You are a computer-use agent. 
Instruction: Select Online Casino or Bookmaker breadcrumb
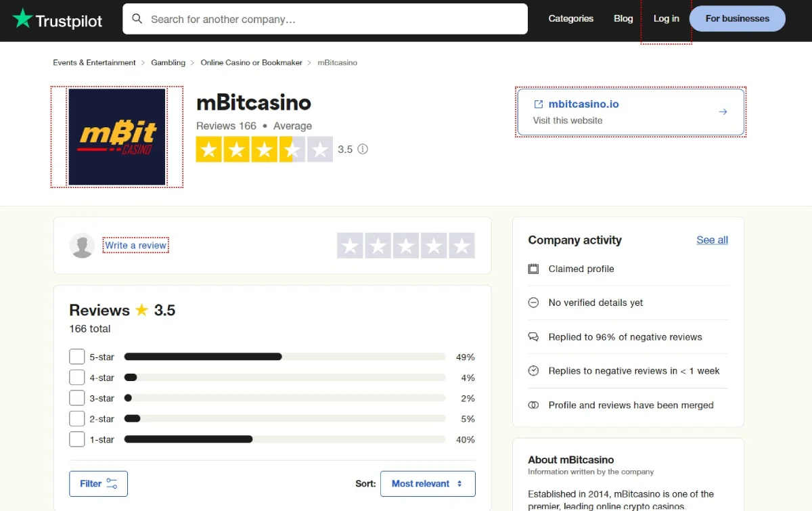(x=251, y=62)
